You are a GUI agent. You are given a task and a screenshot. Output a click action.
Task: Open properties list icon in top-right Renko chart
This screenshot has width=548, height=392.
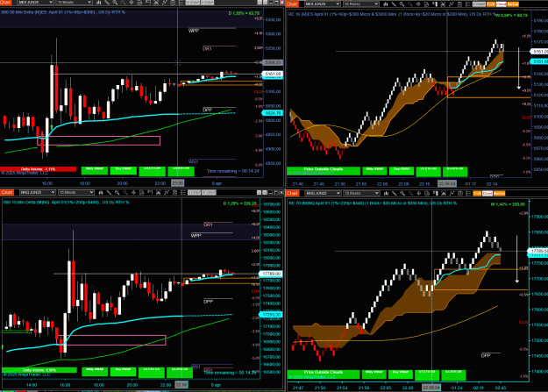pyautogui.click(x=468, y=4)
